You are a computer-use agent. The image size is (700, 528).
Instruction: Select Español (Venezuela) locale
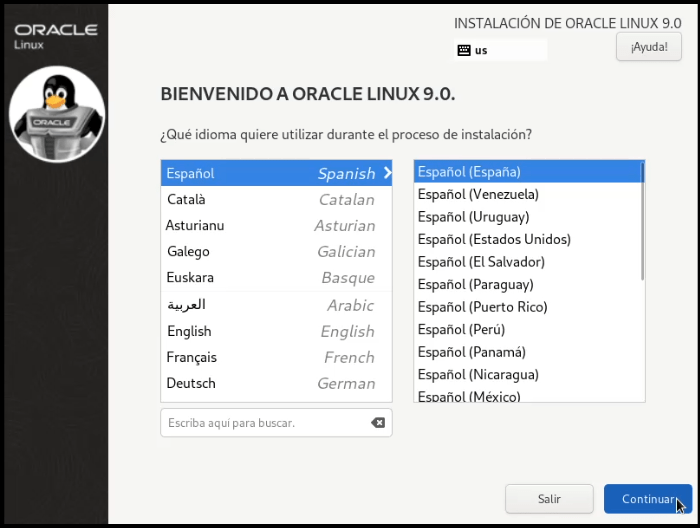pos(478,194)
